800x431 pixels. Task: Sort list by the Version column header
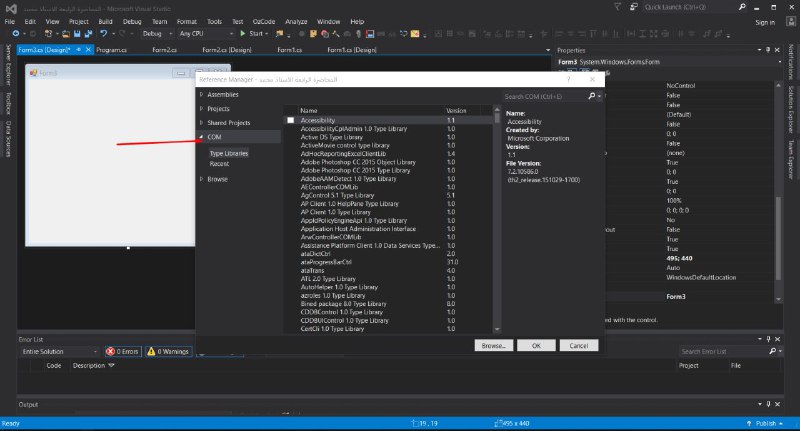tap(456, 110)
